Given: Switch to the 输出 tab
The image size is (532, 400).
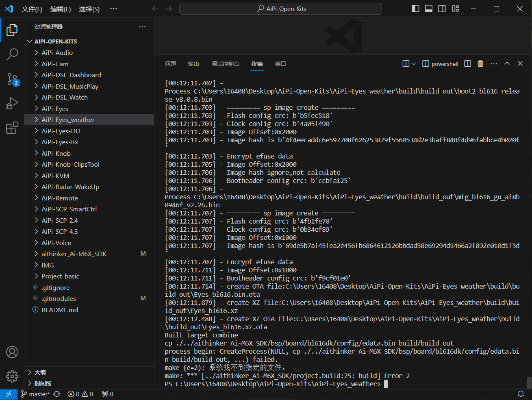Looking at the screenshot, I should point(193,64).
